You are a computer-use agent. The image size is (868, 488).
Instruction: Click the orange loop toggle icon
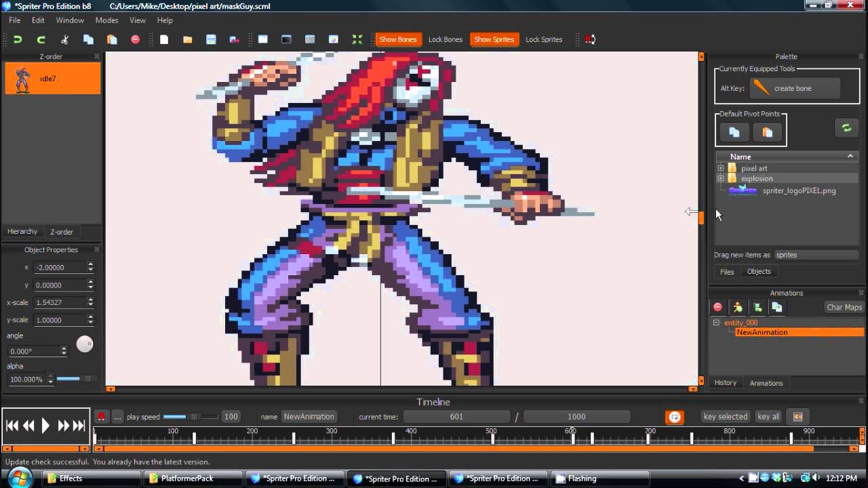674,417
